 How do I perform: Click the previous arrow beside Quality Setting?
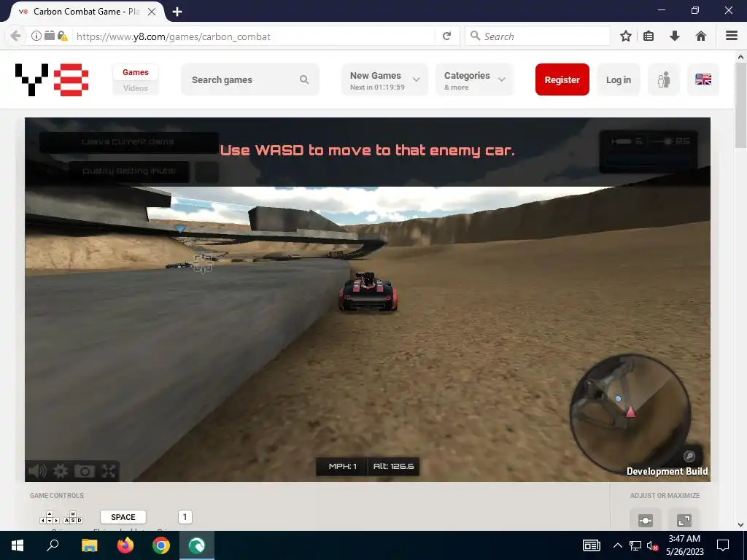(x=50, y=171)
